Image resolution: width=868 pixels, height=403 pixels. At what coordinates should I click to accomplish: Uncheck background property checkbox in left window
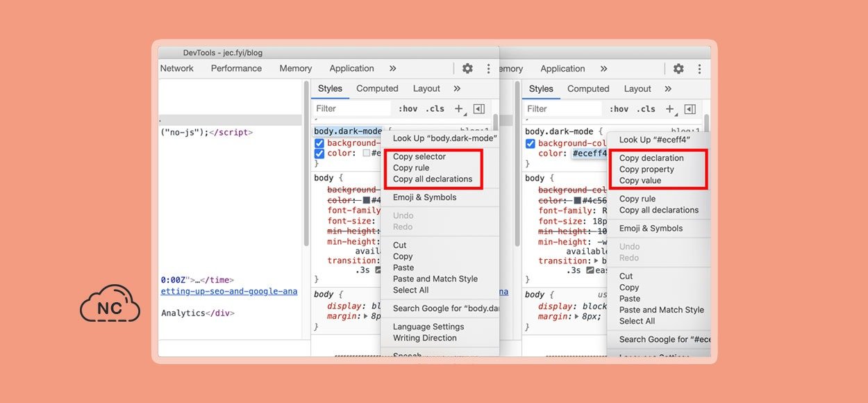point(319,143)
